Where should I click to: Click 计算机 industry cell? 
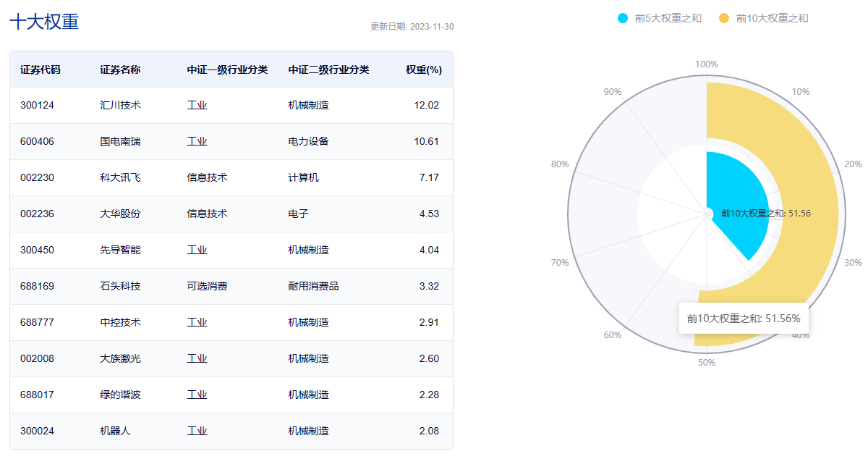point(303,177)
